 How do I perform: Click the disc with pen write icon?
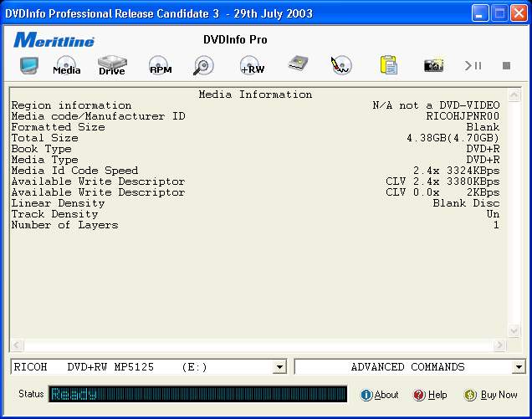tap(341, 65)
